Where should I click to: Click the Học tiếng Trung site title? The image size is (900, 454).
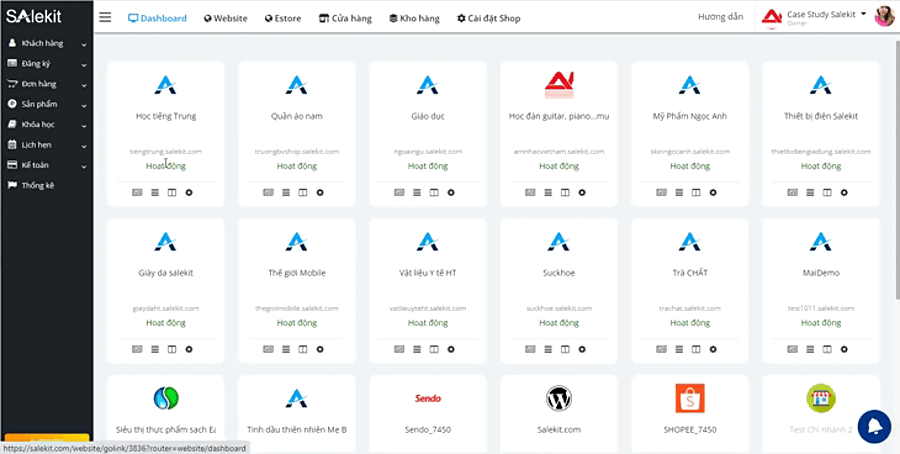pos(166,116)
